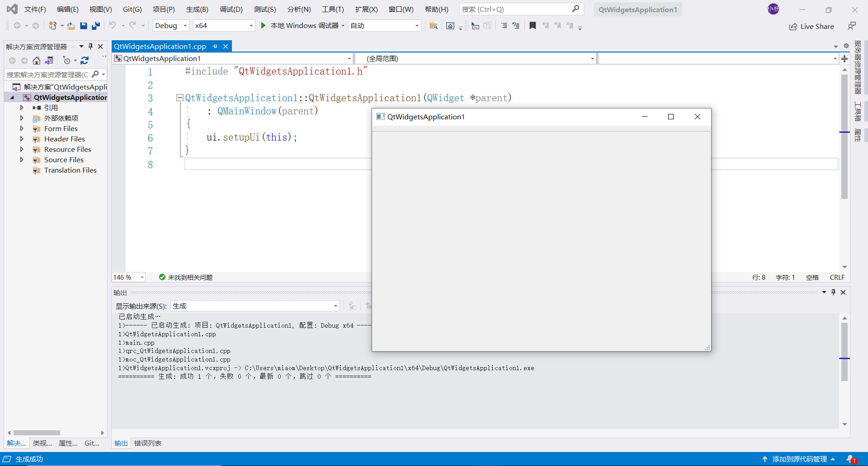Click the Live Share button
The image size is (868, 466).
click(x=811, y=26)
